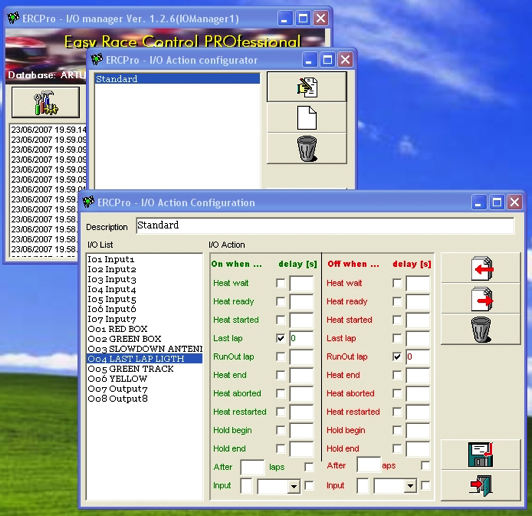This screenshot has width=532, height=516.
Task: Save configuration with the floppy disk icon
Action: coord(480,455)
